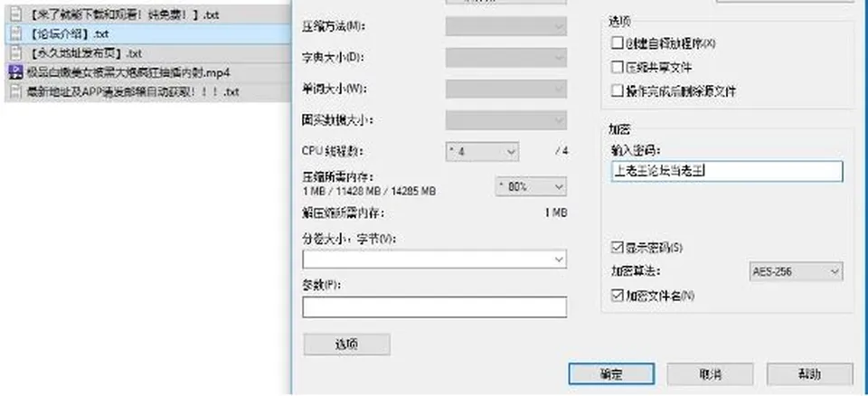Screen dimensions: 868x396
Task: Open the 加密算法 AES-256 dropdown
Action: click(x=796, y=271)
